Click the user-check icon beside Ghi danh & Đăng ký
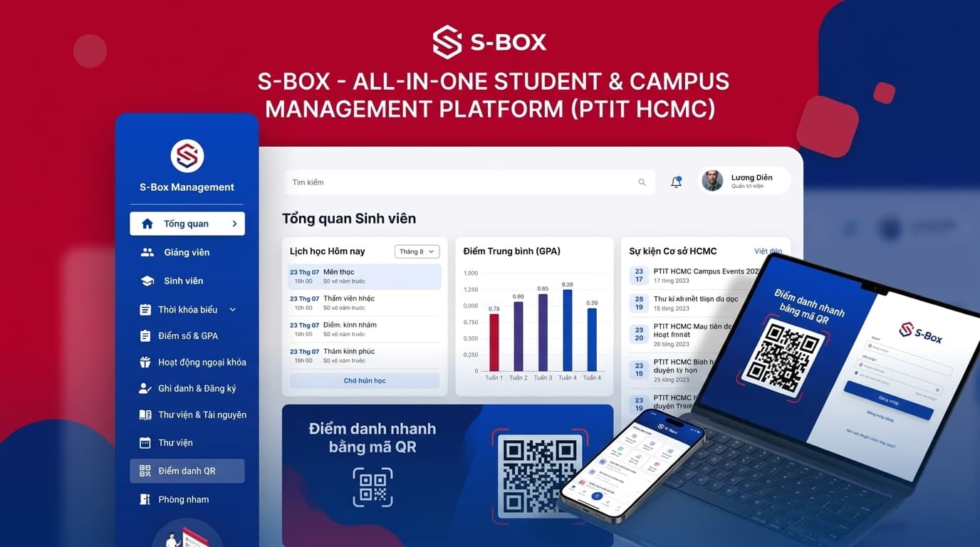Image resolution: width=980 pixels, height=547 pixels. (145, 388)
